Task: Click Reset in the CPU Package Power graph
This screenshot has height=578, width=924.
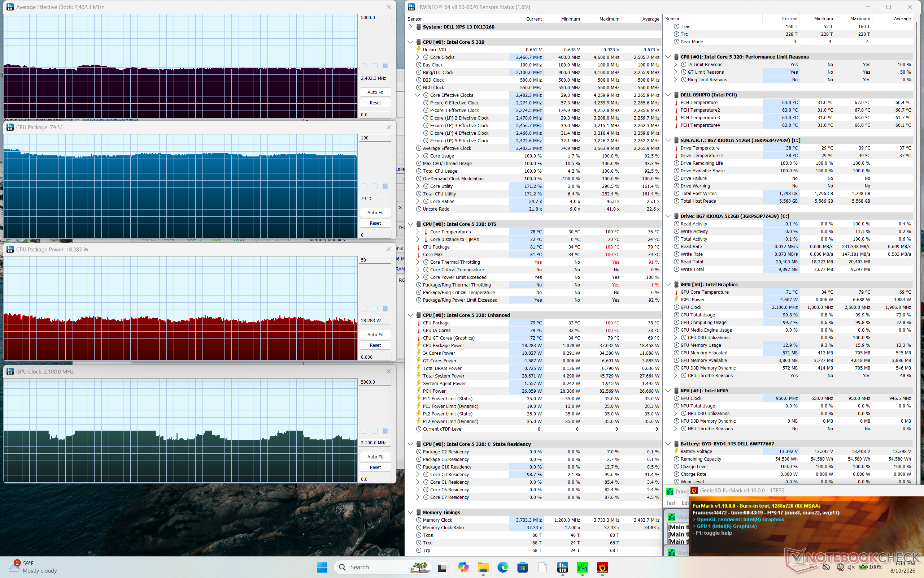Action: [375, 345]
